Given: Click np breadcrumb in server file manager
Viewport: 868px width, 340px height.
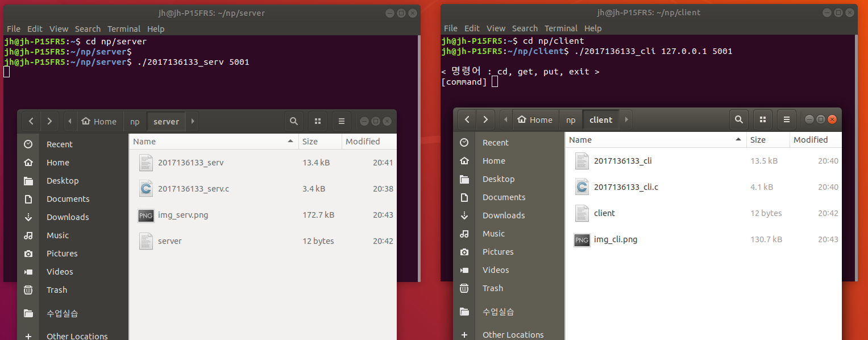Looking at the screenshot, I should (x=135, y=121).
